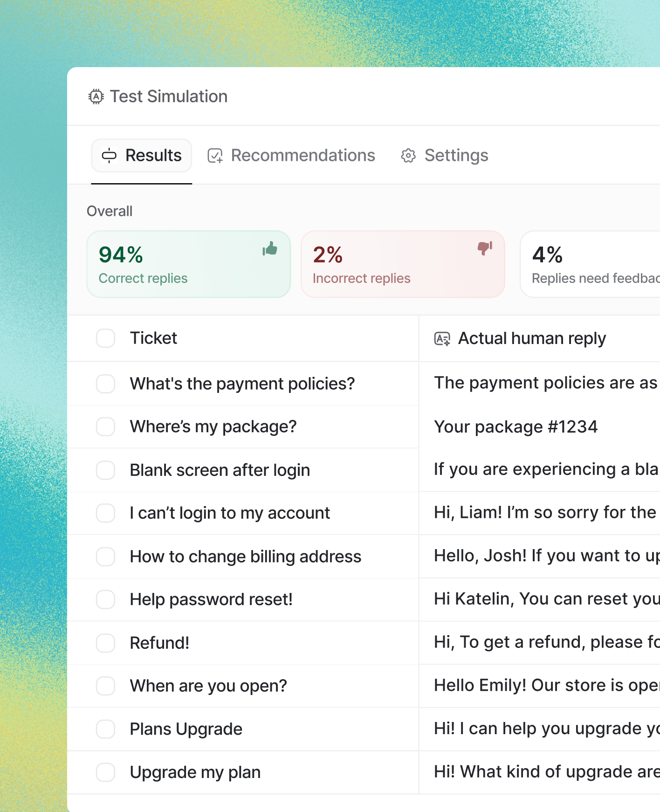
Task: Select the 4% Replies need feedback card
Action: point(590,264)
